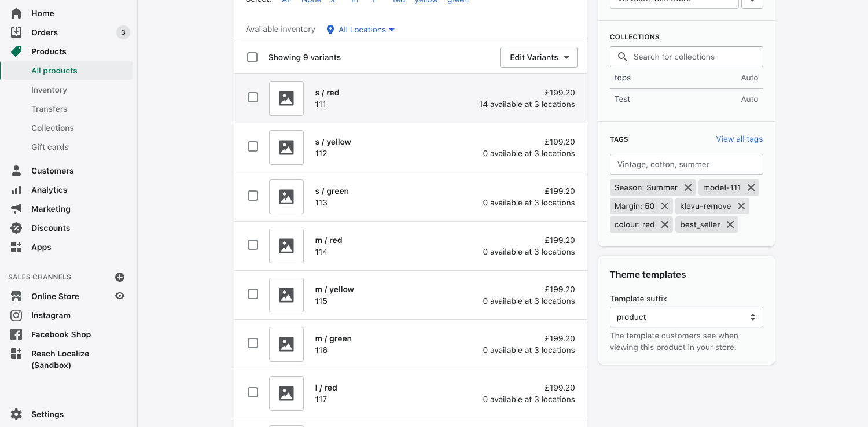Open the Template suffix dropdown
The height and width of the screenshot is (427, 868).
point(686,317)
